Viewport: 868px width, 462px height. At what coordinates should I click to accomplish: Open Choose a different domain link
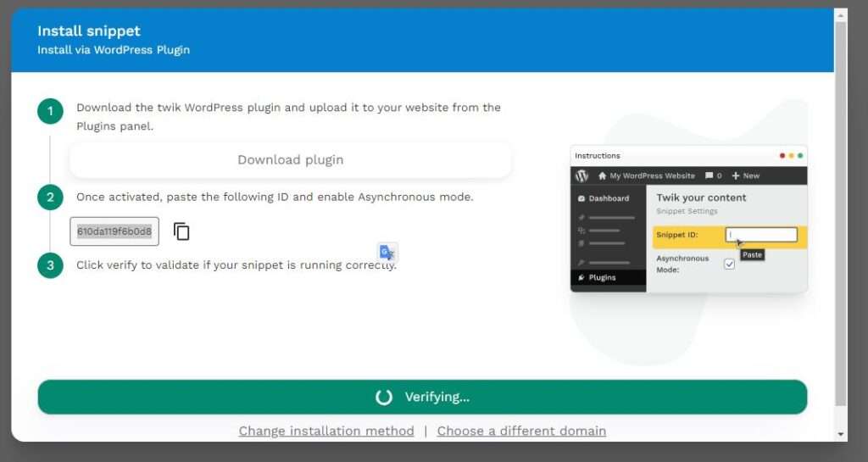[521, 431]
